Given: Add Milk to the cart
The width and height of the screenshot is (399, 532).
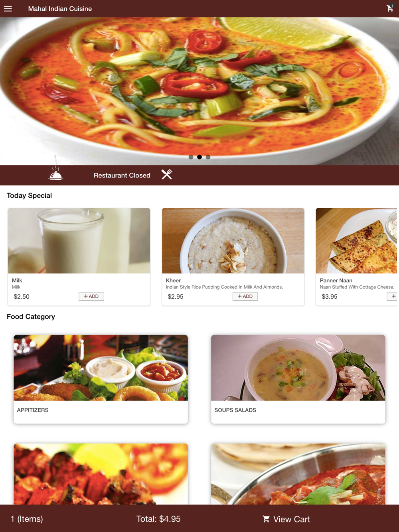Looking at the screenshot, I should pos(91,296).
